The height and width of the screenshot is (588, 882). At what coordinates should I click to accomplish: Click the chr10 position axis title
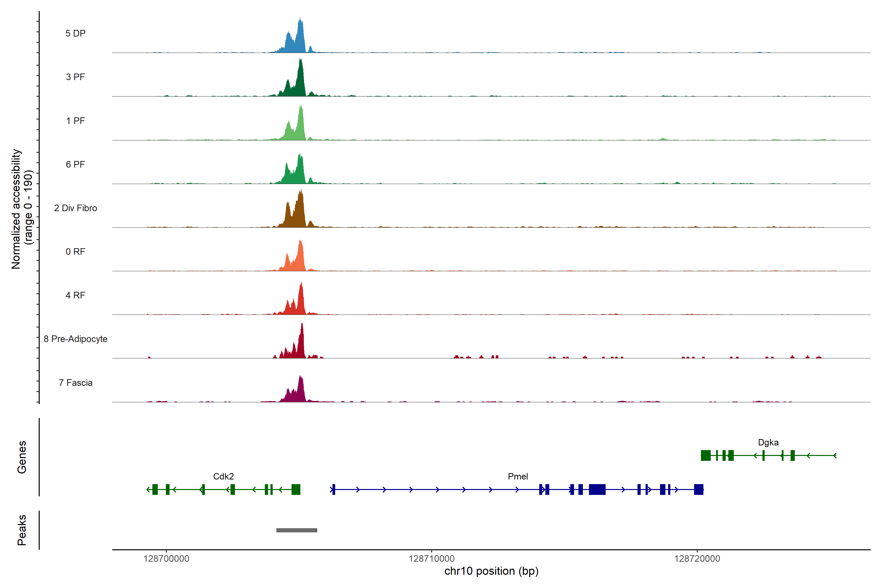491,571
